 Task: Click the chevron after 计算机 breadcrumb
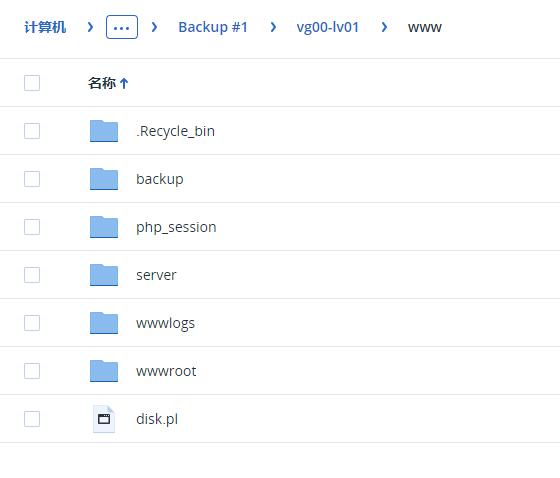pos(90,27)
